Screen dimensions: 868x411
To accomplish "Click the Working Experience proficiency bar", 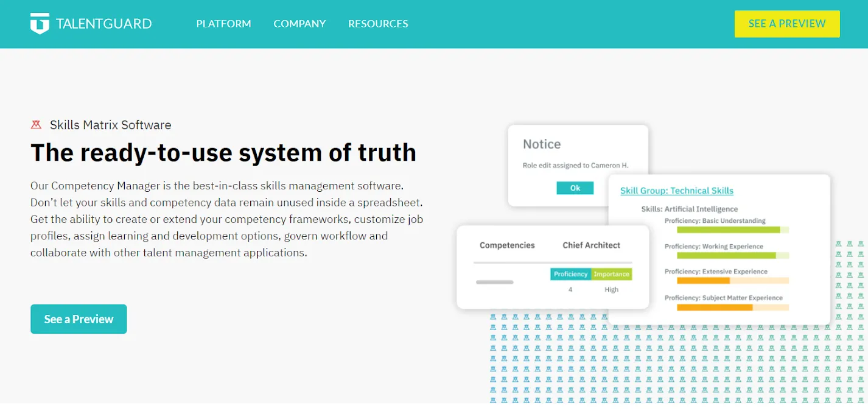I will tap(732, 256).
